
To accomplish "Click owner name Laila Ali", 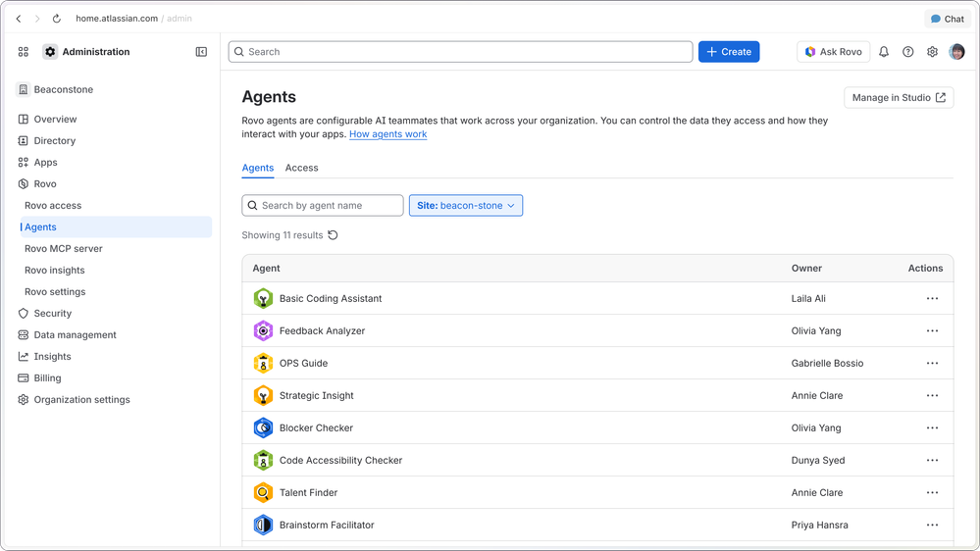I will pos(808,299).
